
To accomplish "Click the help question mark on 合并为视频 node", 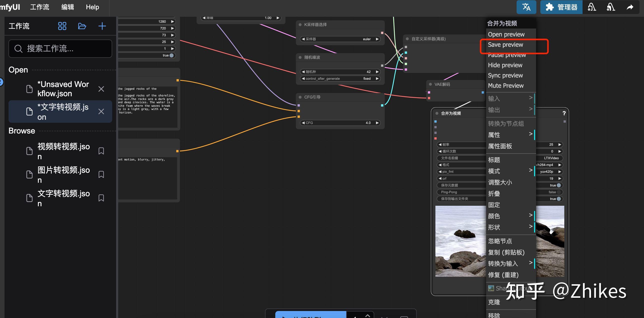I will 564,113.
